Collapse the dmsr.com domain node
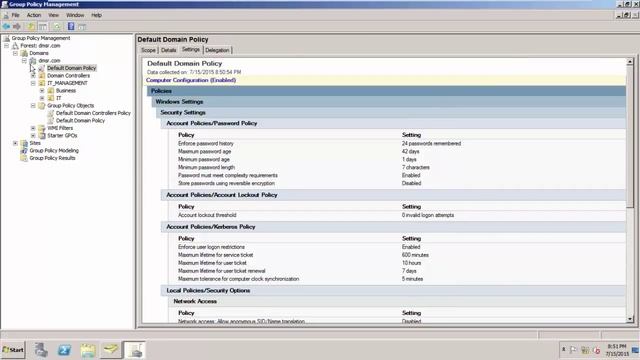 (24, 60)
